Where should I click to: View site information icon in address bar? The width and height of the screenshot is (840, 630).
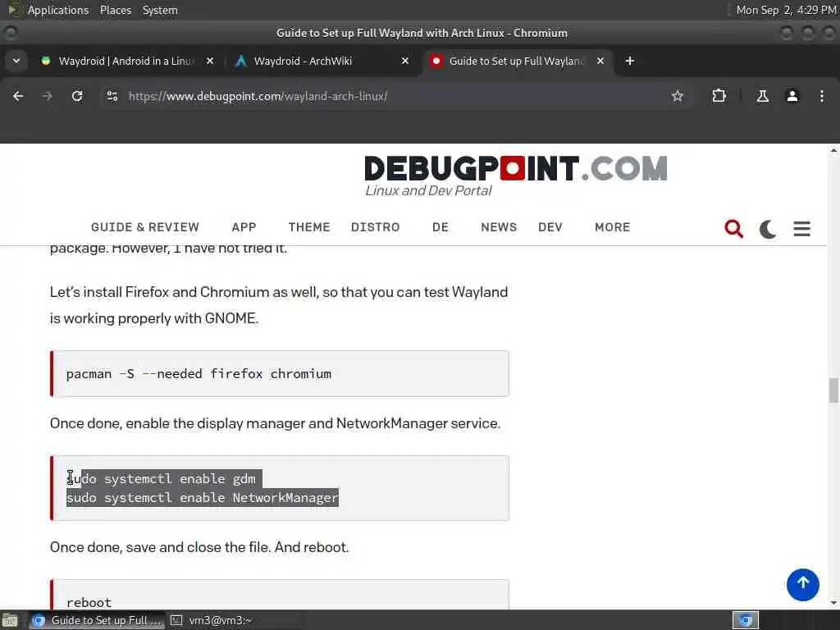tap(112, 96)
